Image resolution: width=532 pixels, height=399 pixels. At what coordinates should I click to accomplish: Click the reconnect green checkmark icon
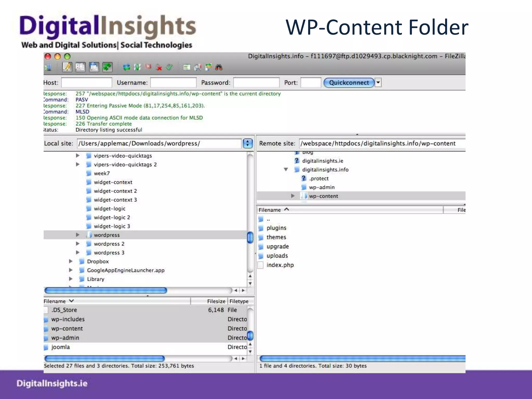169,68
